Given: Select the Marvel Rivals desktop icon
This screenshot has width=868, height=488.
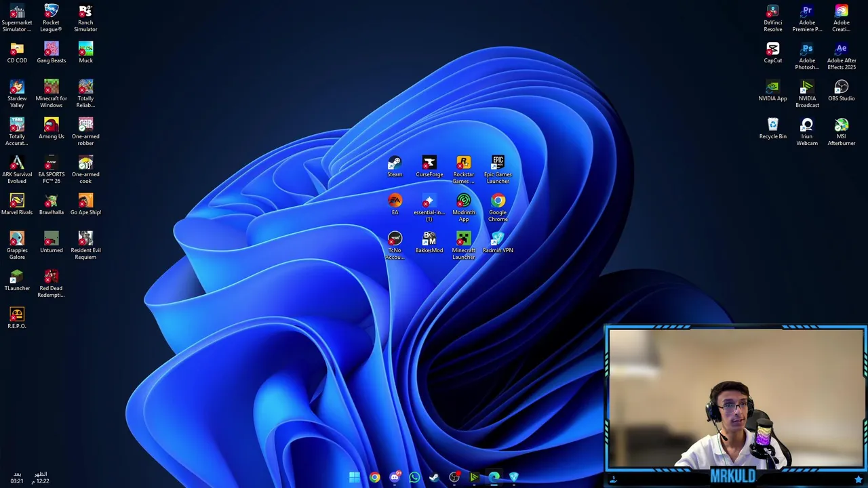Looking at the screenshot, I should pyautogui.click(x=17, y=205).
